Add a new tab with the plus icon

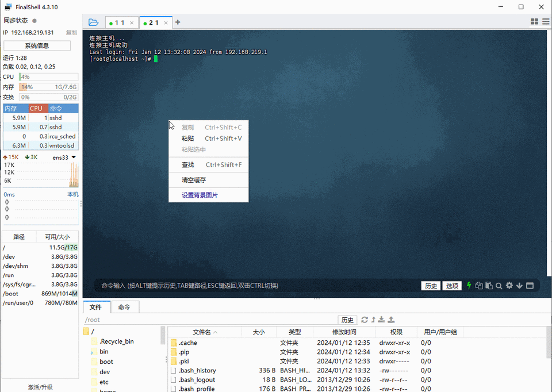click(178, 22)
